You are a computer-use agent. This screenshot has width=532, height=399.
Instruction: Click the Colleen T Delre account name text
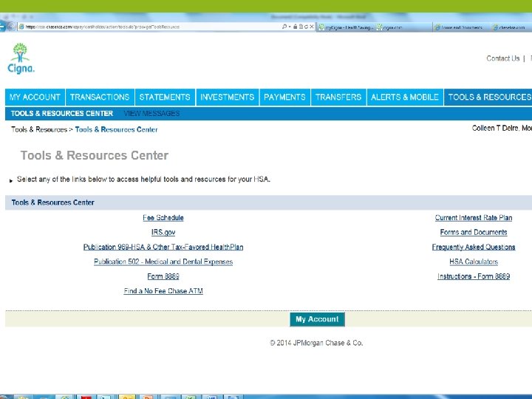[x=495, y=129]
